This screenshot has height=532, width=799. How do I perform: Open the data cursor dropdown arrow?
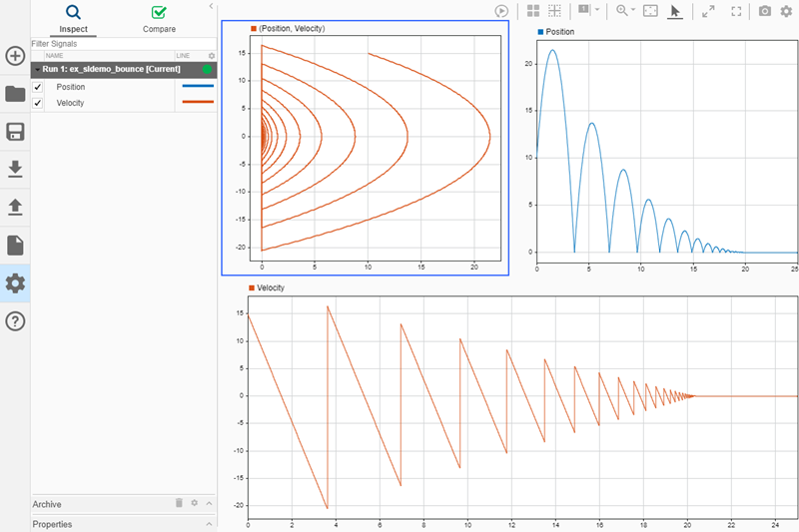pyautogui.click(x=597, y=10)
